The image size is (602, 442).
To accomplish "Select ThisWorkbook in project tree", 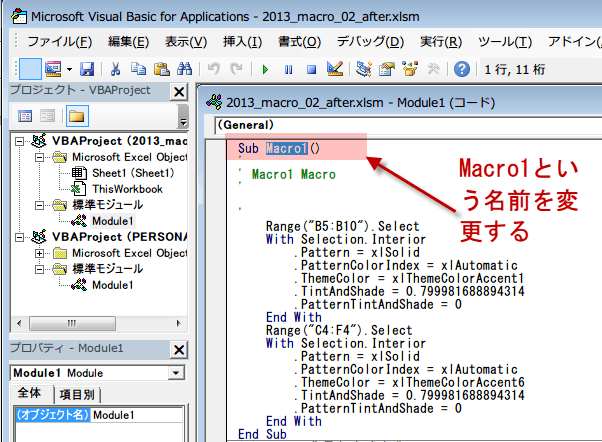I will point(127,189).
